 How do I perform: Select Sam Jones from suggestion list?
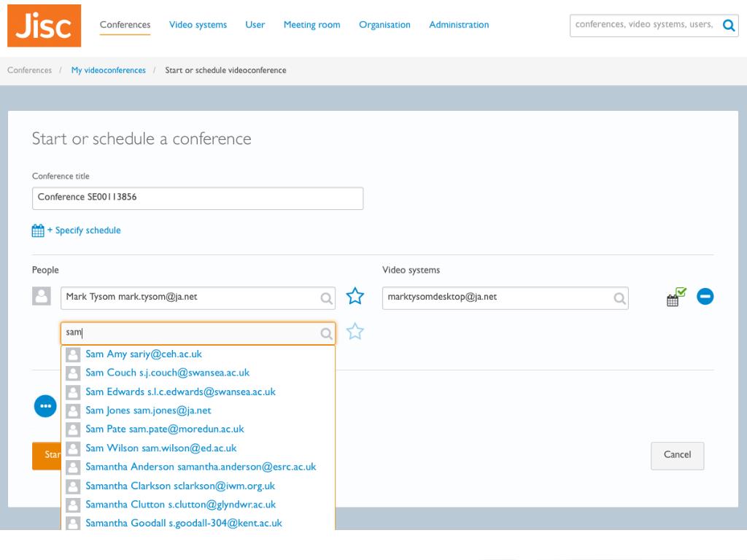198,411
